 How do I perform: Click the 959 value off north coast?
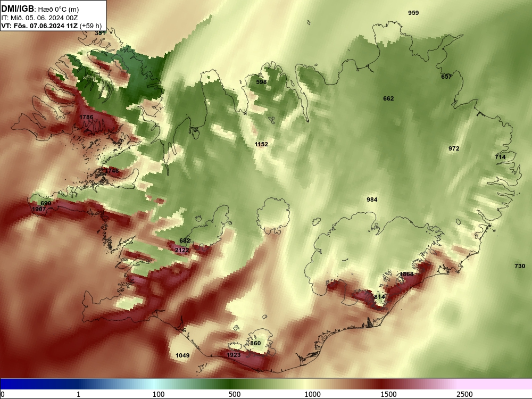tap(413, 13)
